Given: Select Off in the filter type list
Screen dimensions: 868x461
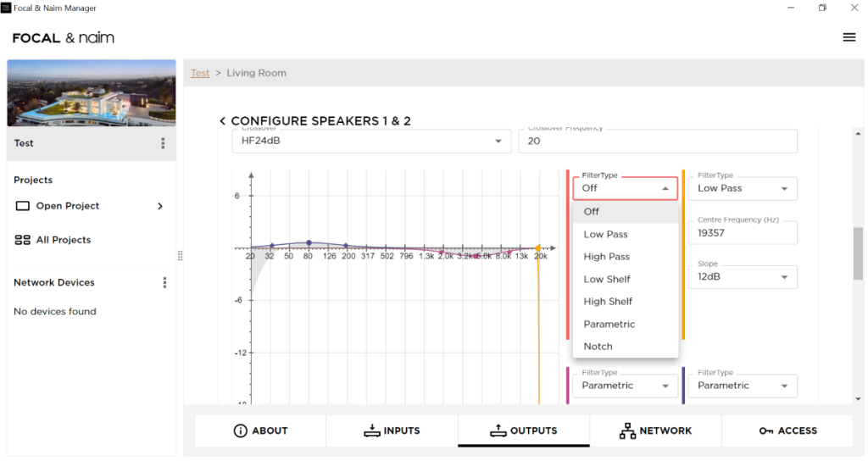Looking at the screenshot, I should click(x=626, y=211).
